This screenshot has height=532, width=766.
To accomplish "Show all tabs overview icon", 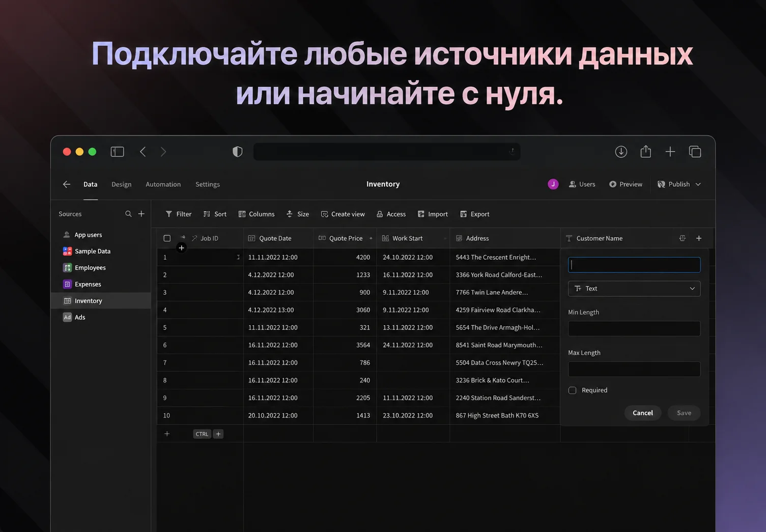I will [x=695, y=152].
